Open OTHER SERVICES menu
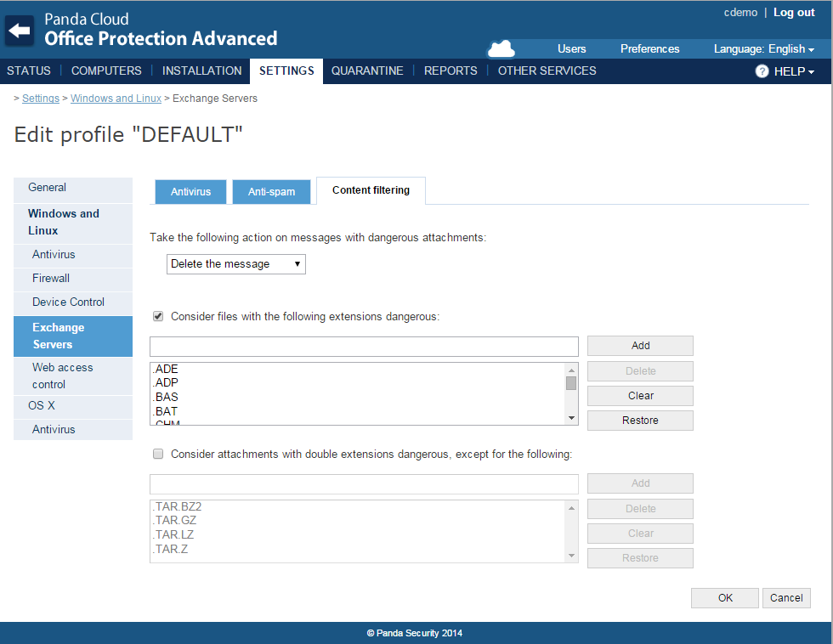The width and height of the screenshot is (833, 644). 547,71
